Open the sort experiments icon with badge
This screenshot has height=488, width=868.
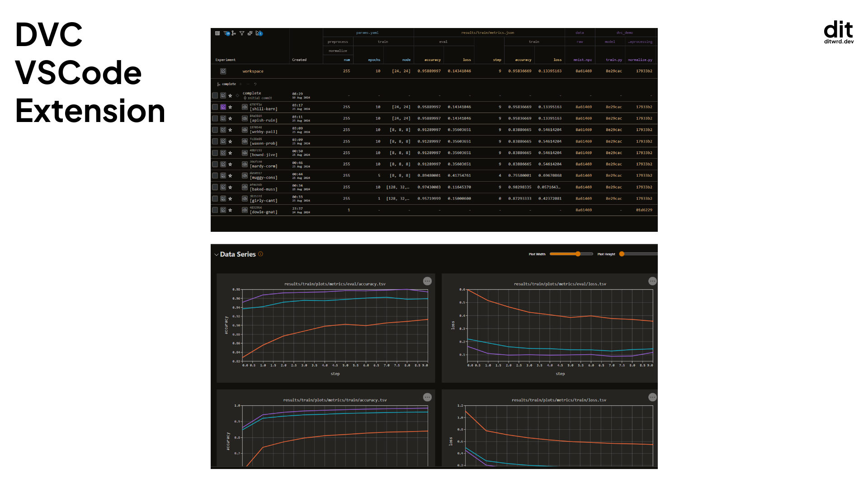pyautogui.click(x=226, y=33)
